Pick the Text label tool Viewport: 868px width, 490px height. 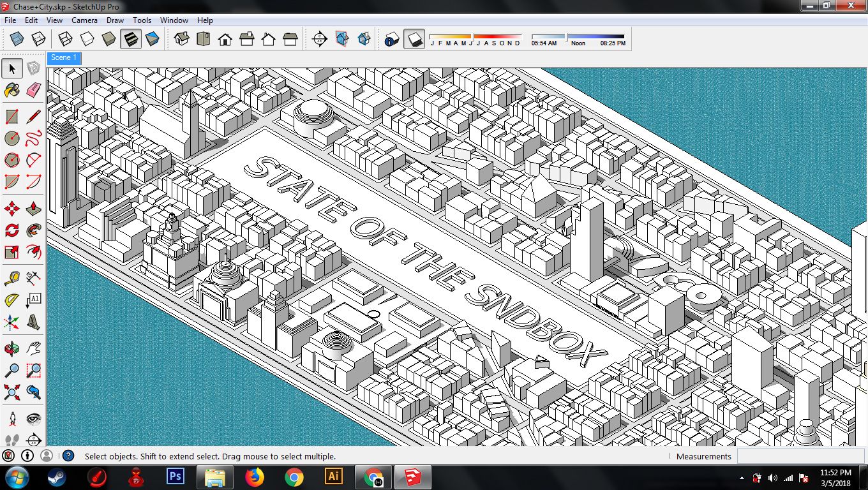click(33, 301)
